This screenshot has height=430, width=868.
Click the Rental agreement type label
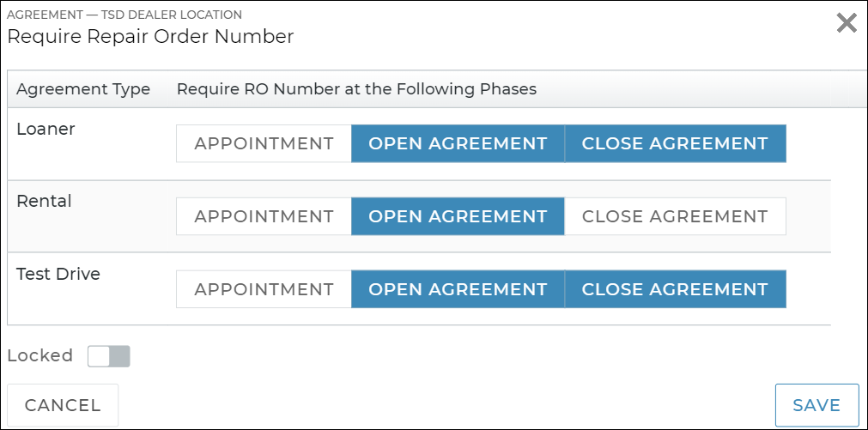45,202
